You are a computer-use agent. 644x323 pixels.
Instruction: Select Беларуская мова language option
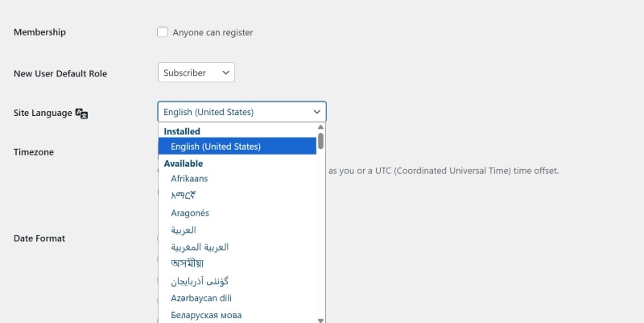pos(206,315)
